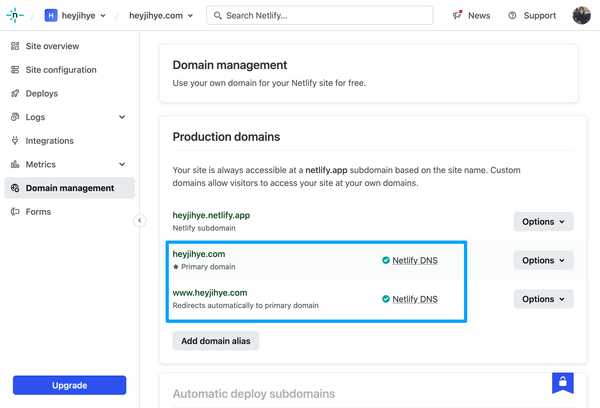Click the Domain management globe icon
Viewport: 600px width, 408px height.
click(15, 188)
